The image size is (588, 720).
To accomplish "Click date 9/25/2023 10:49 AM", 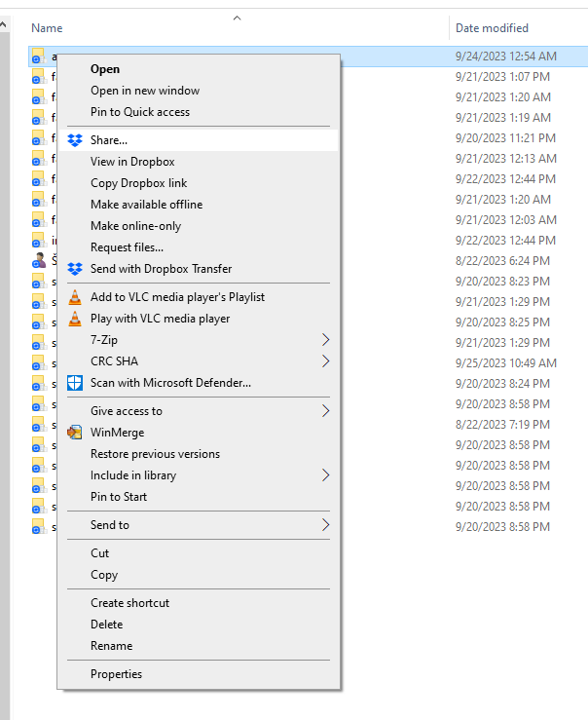I will click(506, 362).
